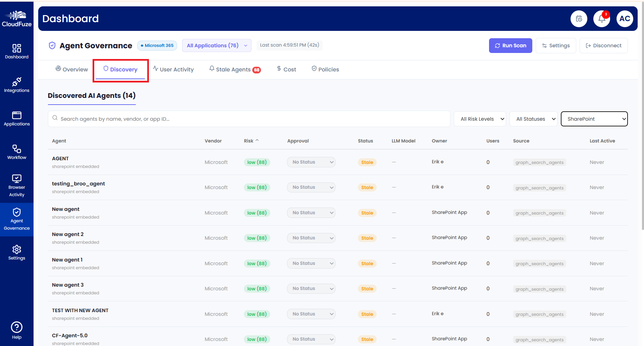Focus the search agents input field
This screenshot has height=346, width=644.
249,119
